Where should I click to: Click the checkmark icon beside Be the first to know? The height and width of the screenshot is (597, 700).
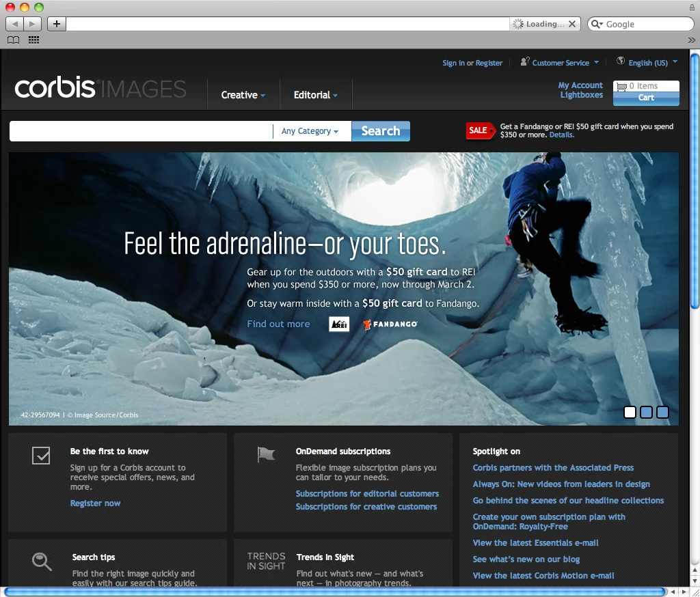41,456
